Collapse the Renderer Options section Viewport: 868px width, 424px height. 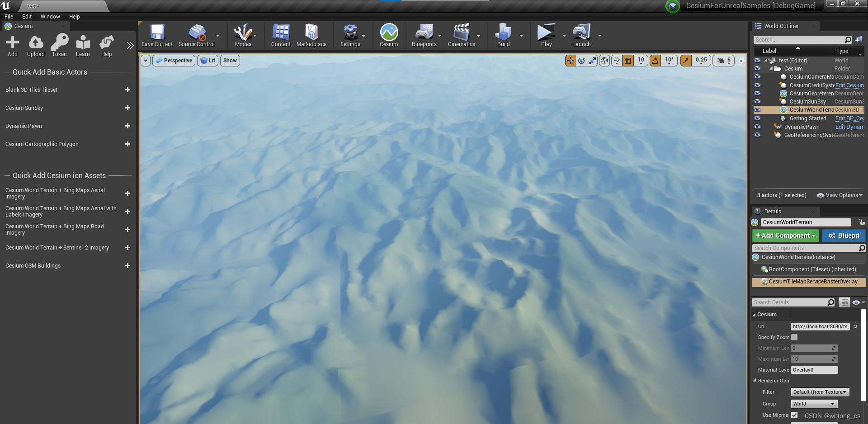(x=754, y=380)
